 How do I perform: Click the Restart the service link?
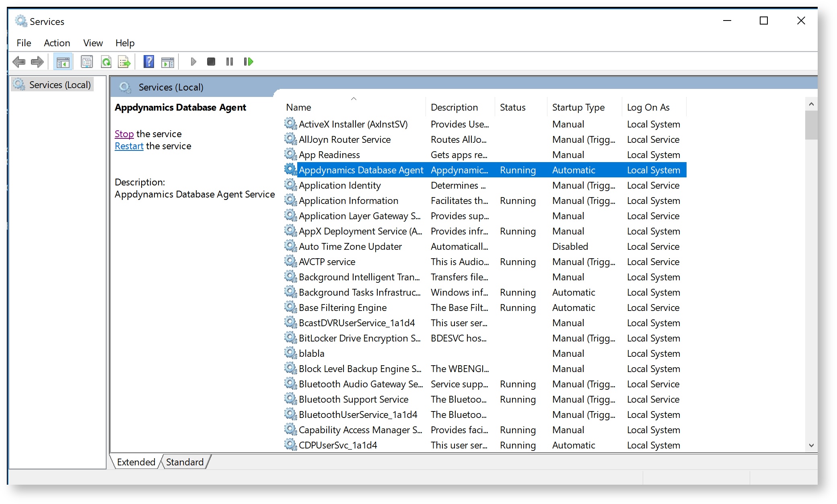tap(129, 146)
